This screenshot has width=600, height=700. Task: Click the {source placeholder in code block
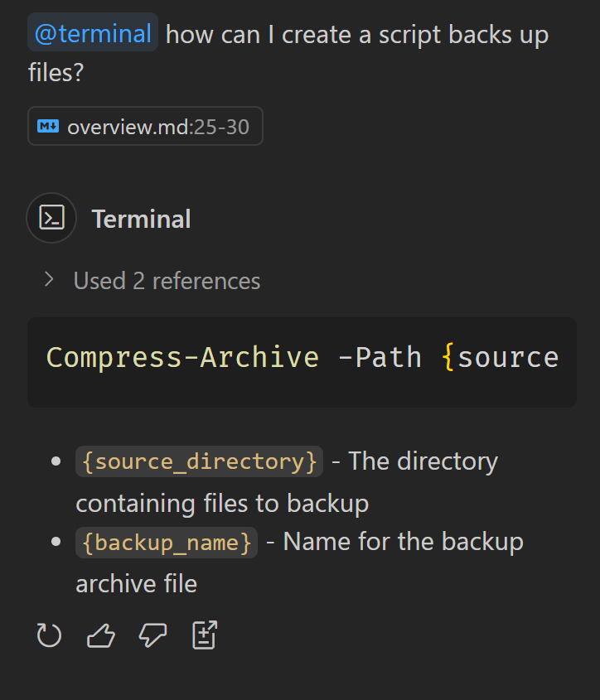tap(500, 357)
